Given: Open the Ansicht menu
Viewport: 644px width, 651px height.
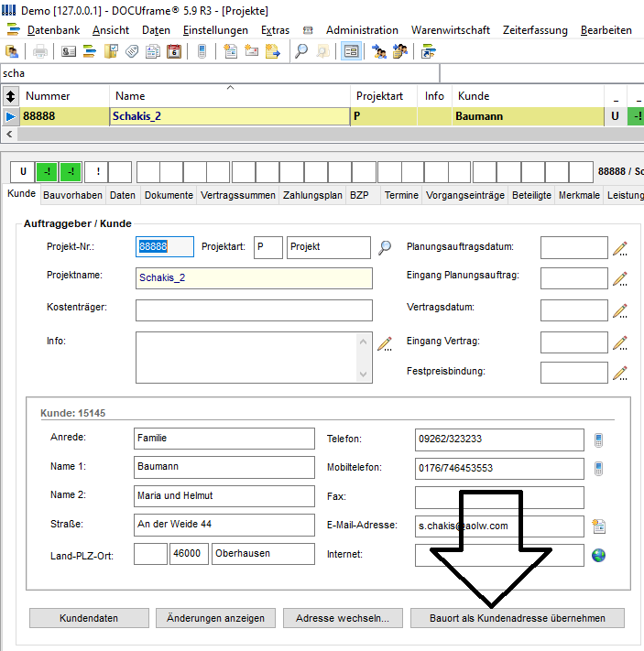Looking at the screenshot, I should [x=111, y=30].
